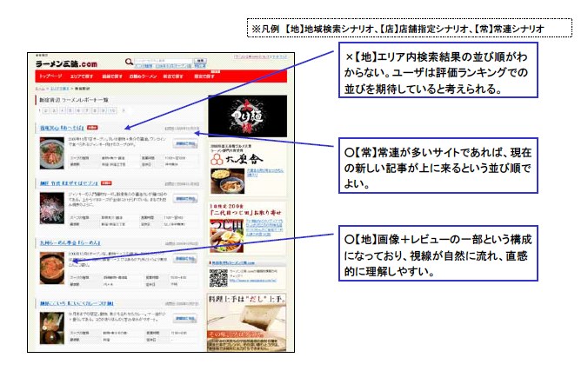
Task: Click the black つけ麺 banner ad
Action: tap(248, 116)
